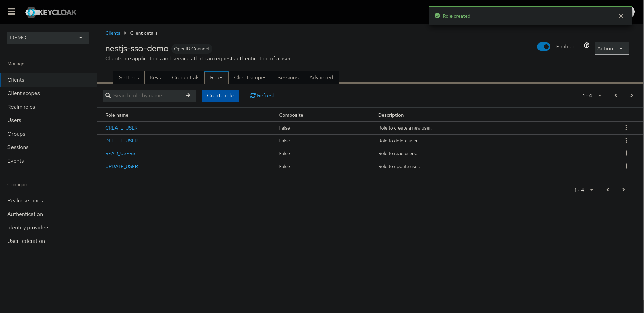Click 'Role to delete user.' description
Viewport: 644px width, 313px height.
398,141
